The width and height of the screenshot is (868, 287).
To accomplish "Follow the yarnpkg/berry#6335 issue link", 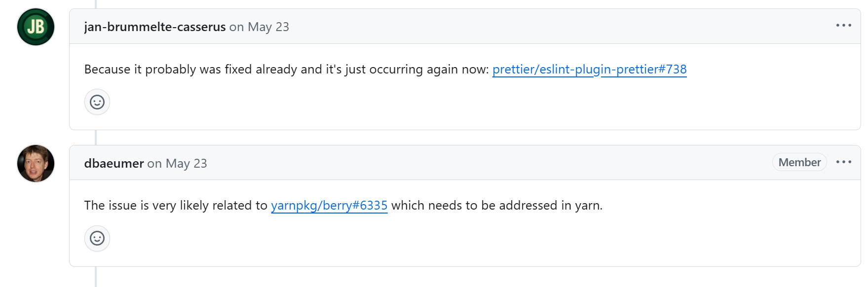I will 329,206.
